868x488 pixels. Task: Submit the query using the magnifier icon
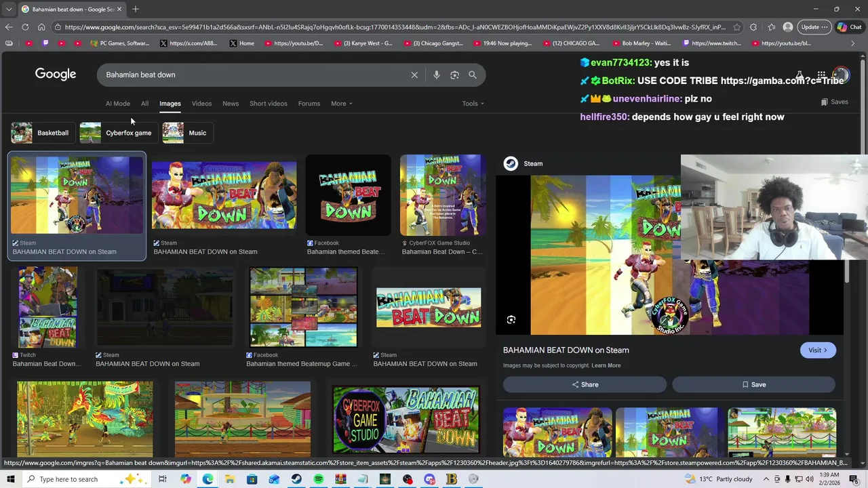tap(473, 75)
